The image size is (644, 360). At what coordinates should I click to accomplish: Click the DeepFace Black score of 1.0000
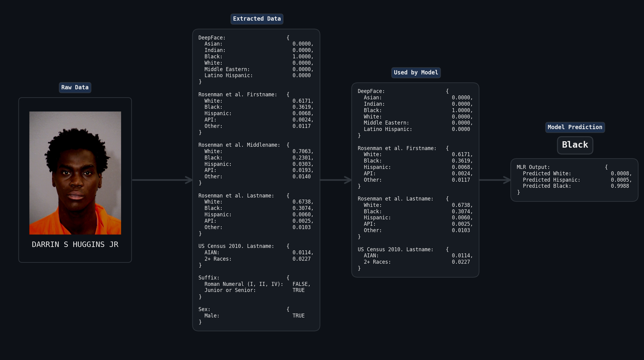(302, 56)
